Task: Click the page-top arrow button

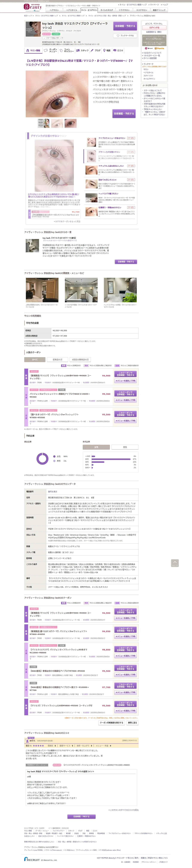Action: (x=175, y=563)
